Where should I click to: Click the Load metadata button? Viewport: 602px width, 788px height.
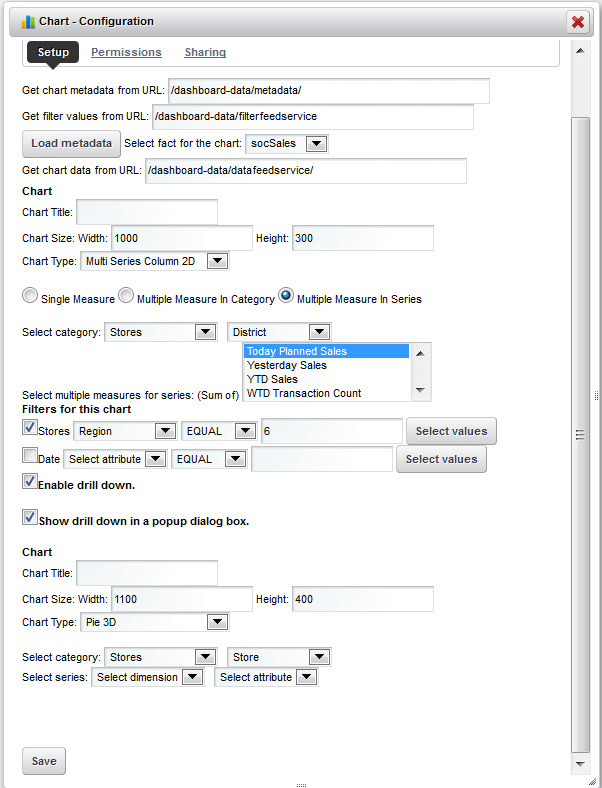pyautogui.click(x=71, y=143)
